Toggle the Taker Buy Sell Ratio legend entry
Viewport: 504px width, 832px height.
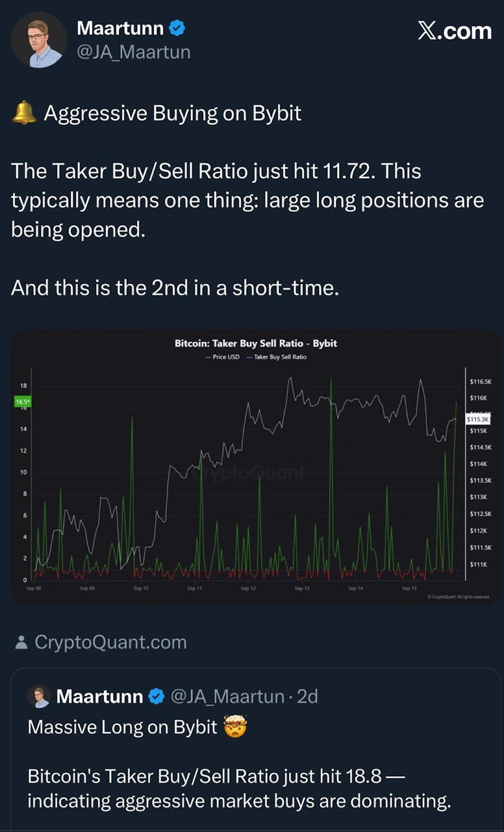tap(276, 357)
